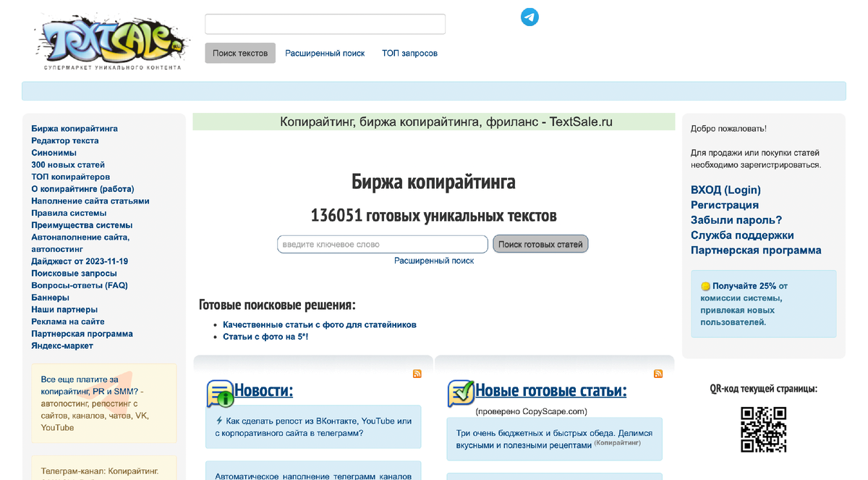
Task: Open Реклама на сайте link
Action: [x=68, y=321]
